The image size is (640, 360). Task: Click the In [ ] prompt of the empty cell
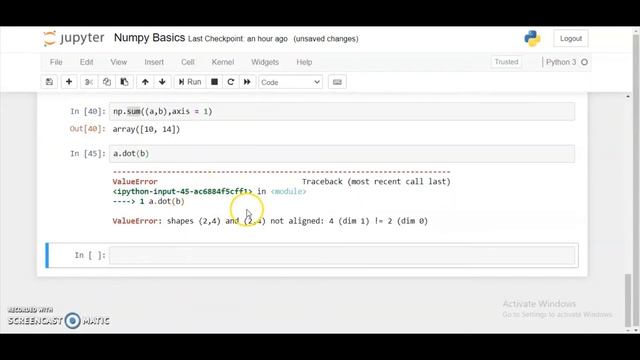click(90, 255)
